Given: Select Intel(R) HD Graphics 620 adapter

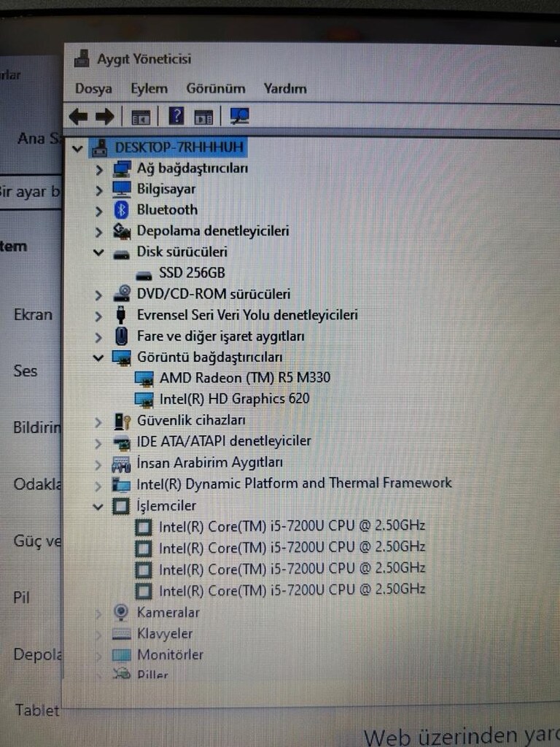Looking at the screenshot, I should (x=234, y=399).
